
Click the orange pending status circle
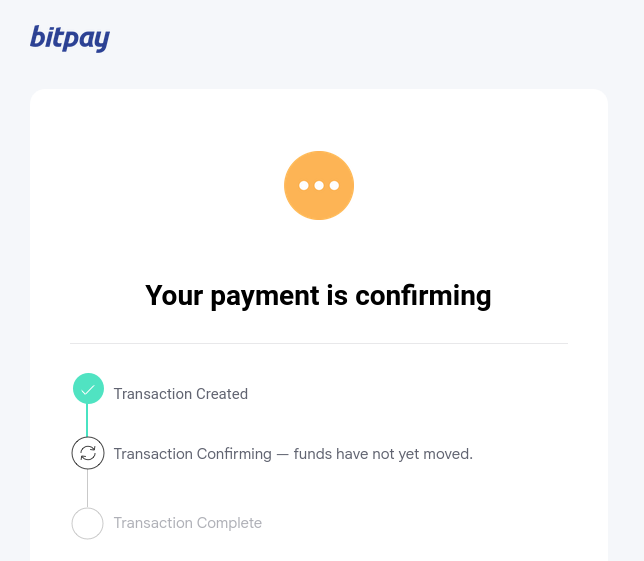(319, 185)
